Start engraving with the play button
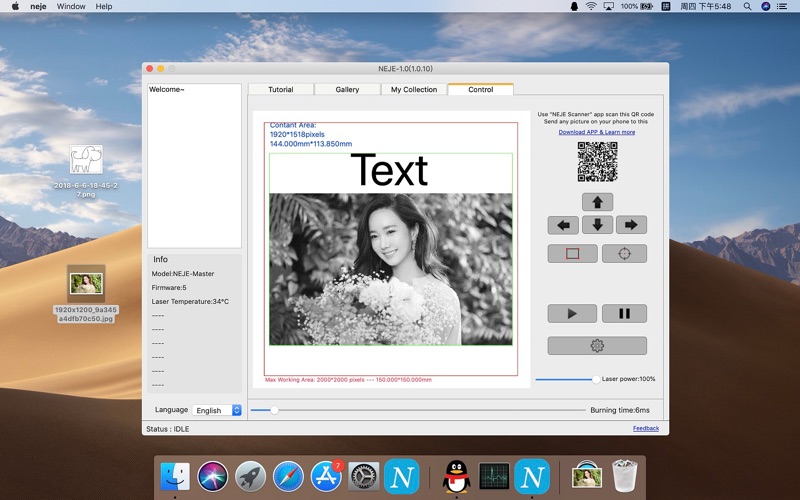This screenshot has height=500, width=800. click(572, 313)
